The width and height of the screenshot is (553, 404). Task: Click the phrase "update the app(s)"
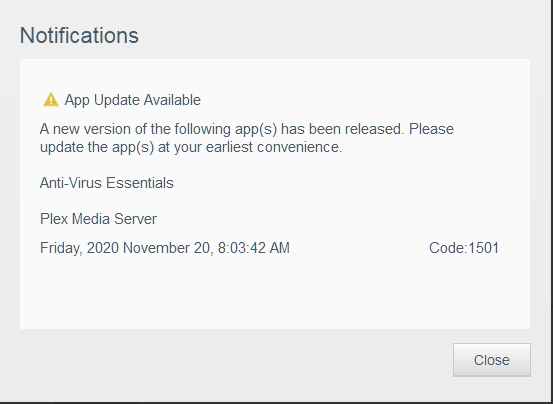97,147
